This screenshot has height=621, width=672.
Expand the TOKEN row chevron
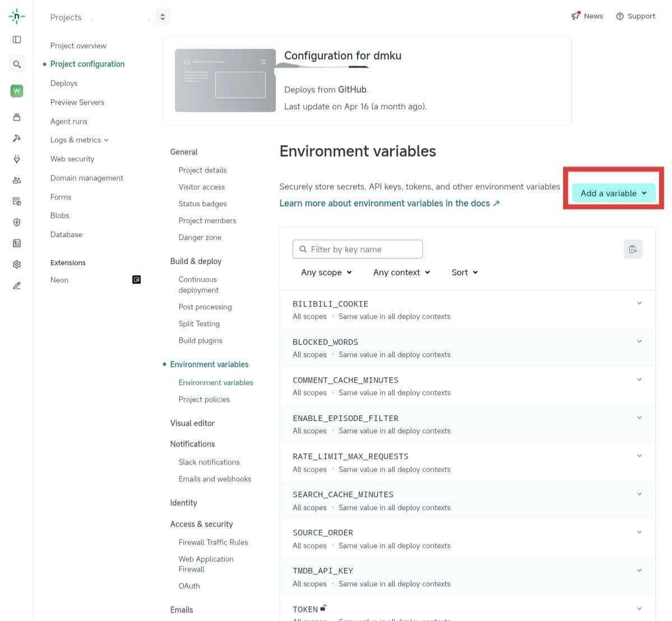[639, 608]
